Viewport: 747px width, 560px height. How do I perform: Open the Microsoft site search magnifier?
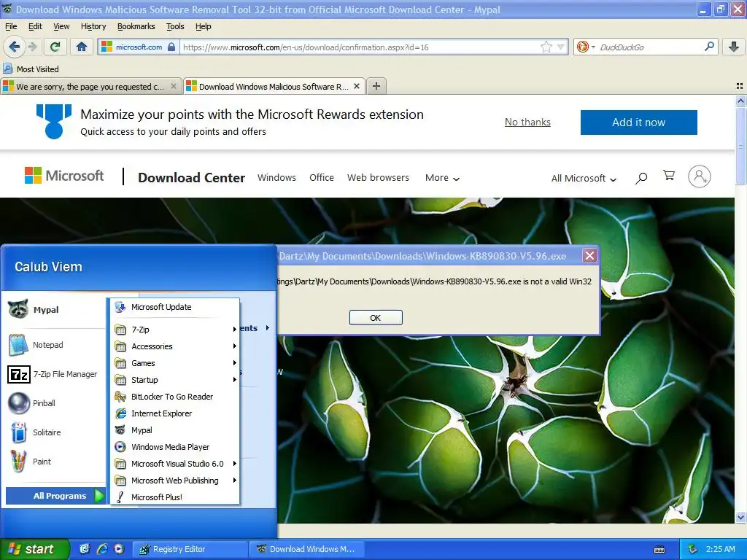pyautogui.click(x=641, y=178)
